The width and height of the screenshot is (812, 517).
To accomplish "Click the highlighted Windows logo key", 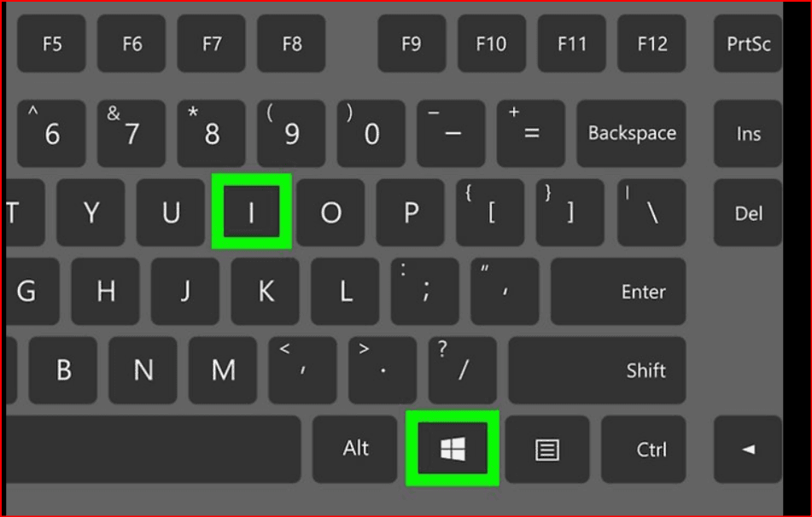I will coord(452,448).
